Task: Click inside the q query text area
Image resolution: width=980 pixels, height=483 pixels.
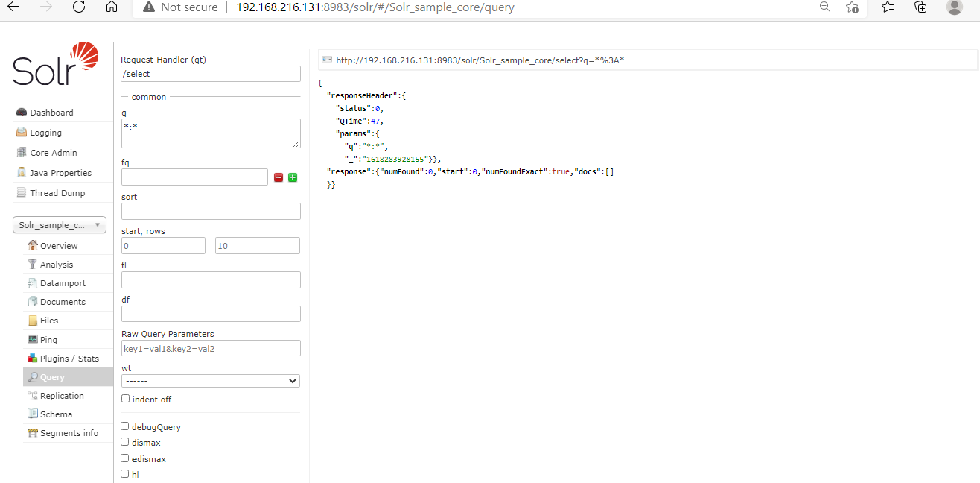Action: pos(210,134)
